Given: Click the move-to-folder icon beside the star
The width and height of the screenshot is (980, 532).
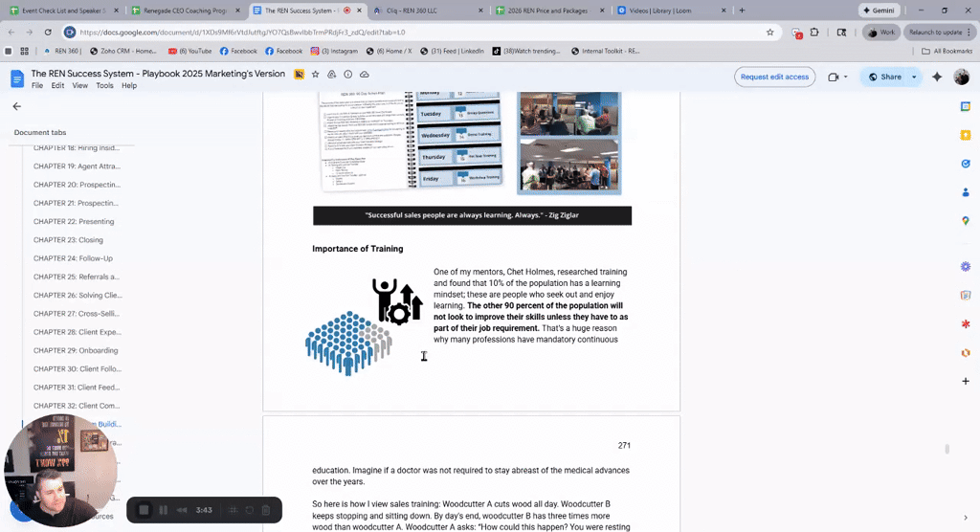Looking at the screenshot, I should tap(332, 75).
